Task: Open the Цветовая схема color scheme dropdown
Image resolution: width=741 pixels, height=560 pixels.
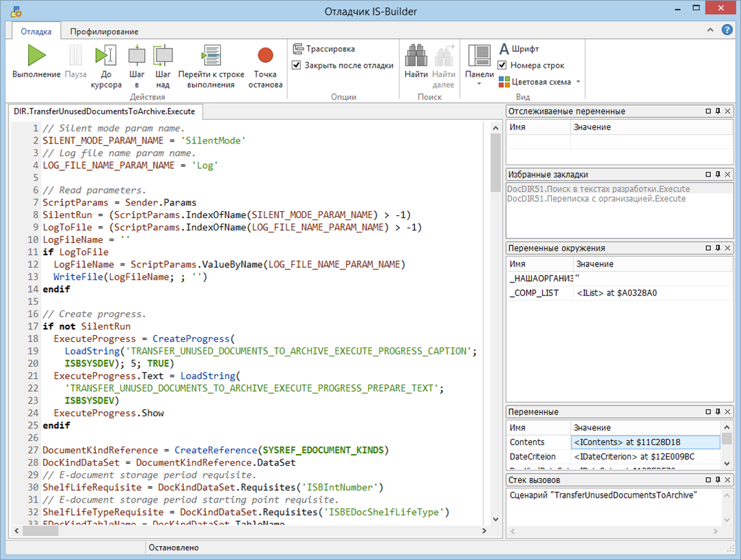Action: tap(539, 82)
